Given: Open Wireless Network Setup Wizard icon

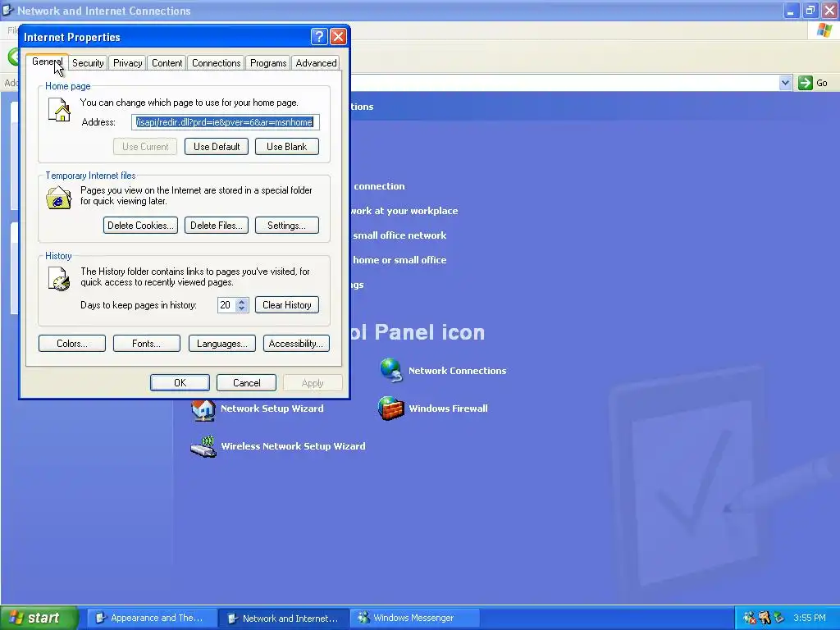Looking at the screenshot, I should (x=203, y=447).
